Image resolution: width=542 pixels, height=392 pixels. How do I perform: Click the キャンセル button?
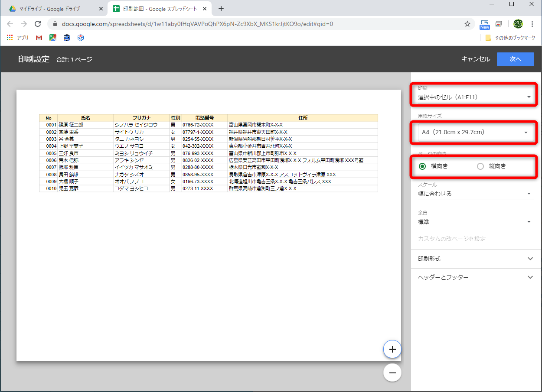(x=475, y=59)
